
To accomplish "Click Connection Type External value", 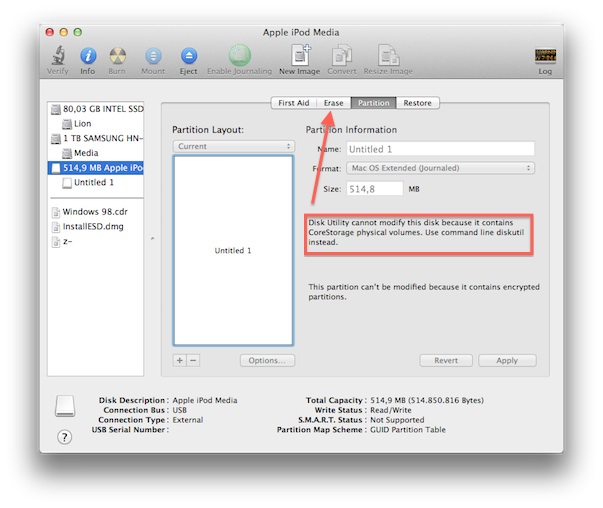I will [x=188, y=420].
